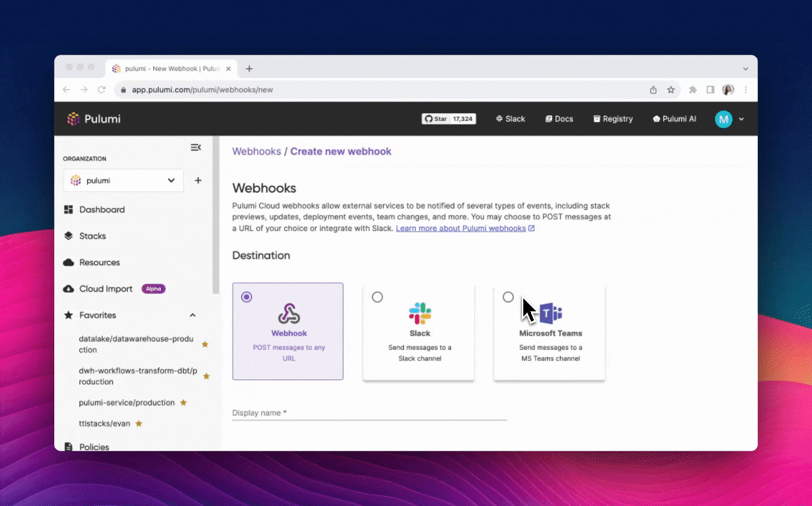
Task: Click the Webhook icon in destination card
Action: (289, 313)
